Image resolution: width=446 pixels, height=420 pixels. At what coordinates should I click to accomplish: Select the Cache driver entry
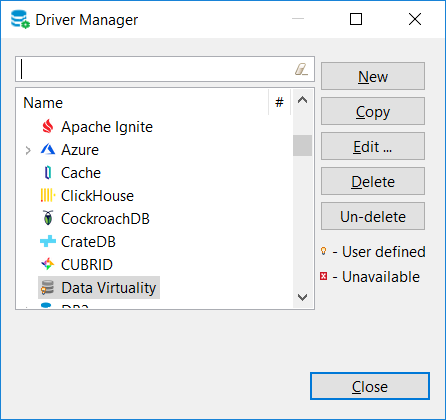(x=81, y=173)
